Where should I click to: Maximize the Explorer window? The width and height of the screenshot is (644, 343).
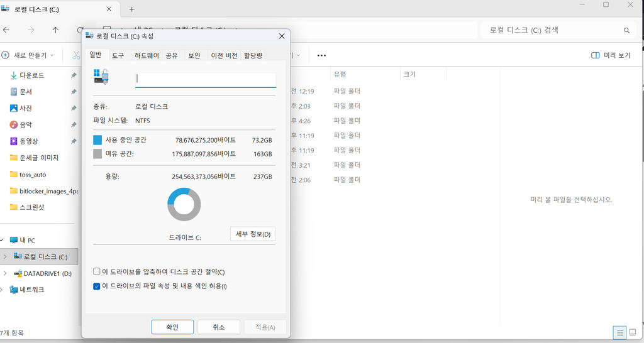click(606, 4)
